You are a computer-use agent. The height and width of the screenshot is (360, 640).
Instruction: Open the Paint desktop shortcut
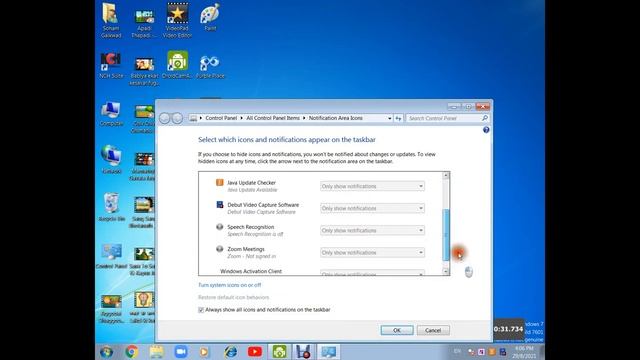point(210,17)
